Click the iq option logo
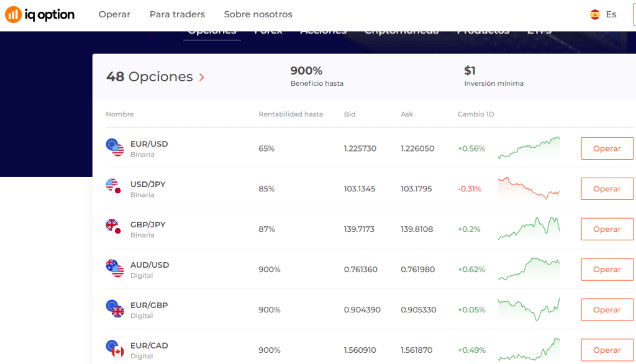Screen dimensions: 636x364 pyautogui.click(x=40, y=15)
